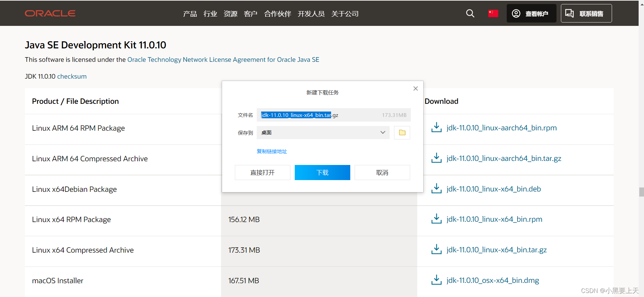Screen dimensions: 644x297
Task: Open the 开发人员 menu
Action: (x=311, y=14)
